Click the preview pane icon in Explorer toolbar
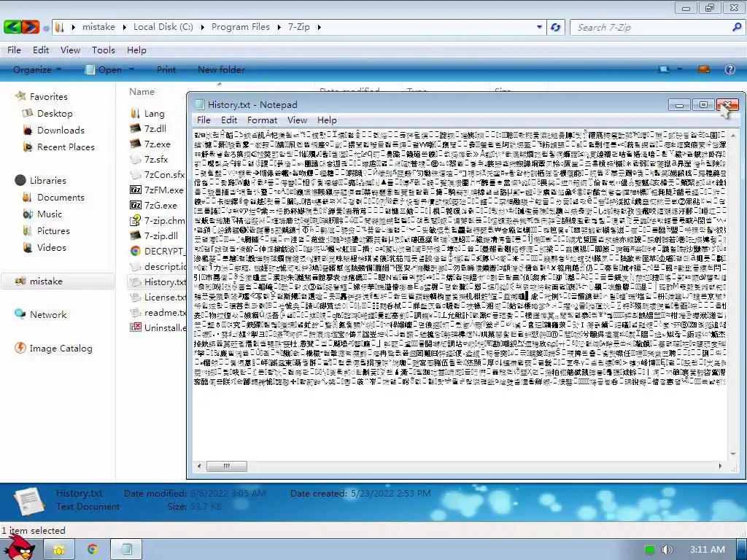 pyautogui.click(x=704, y=69)
